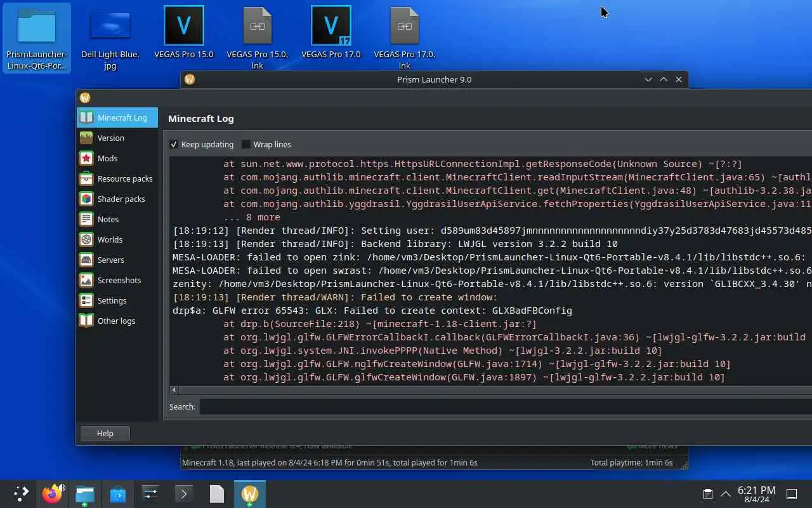Viewport: 812px width, 508px height.
Task: Open the Resource packs page
Action: click(117, 178)
